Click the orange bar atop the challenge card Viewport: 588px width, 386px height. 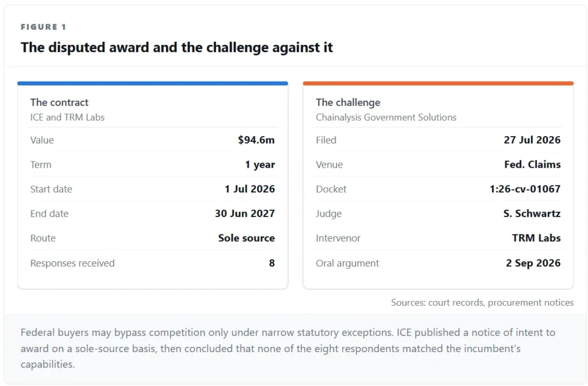coord(438,83)
